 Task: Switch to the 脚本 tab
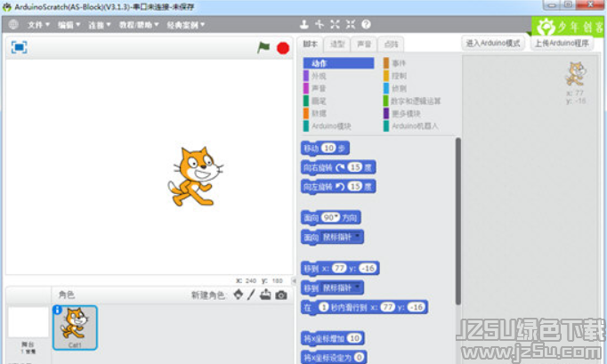click(x=310, y=44)
